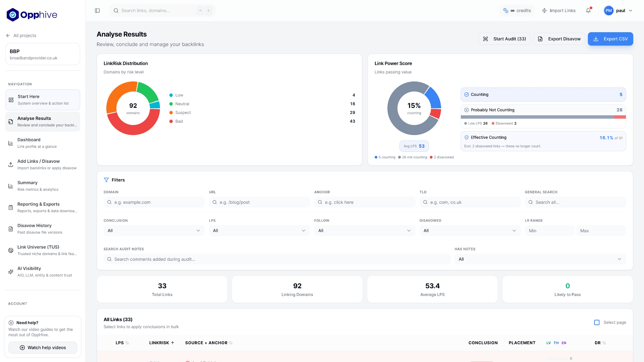Click Watch help videos button
The width and height of the screenshot is (644, 362).
(43, 348)
